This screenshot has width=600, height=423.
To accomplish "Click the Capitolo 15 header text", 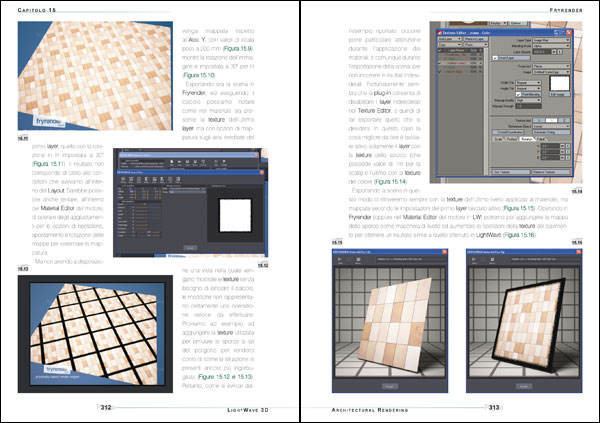I will 37,10.
